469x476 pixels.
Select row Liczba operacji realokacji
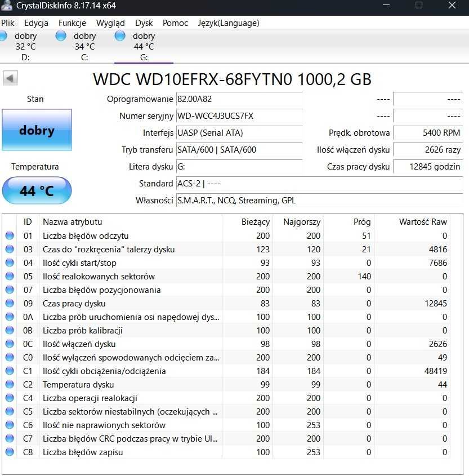(226, 398)
